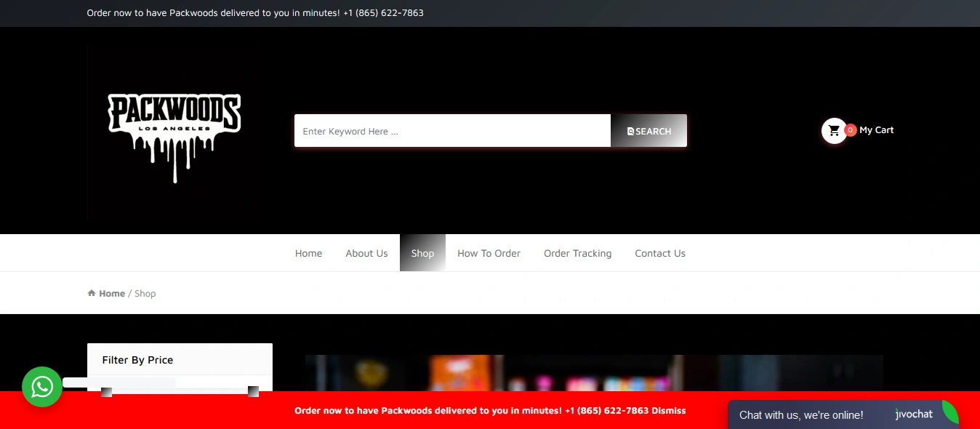The height and width of the screenshot is (429, 980).
Task: Navigate to Order Tracking
Action: 577,253
